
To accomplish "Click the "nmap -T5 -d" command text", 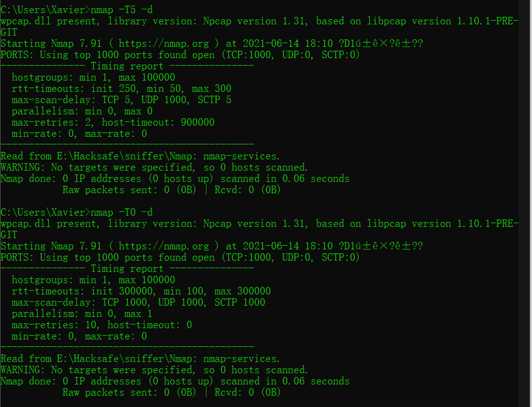I will tap(121, 9).
